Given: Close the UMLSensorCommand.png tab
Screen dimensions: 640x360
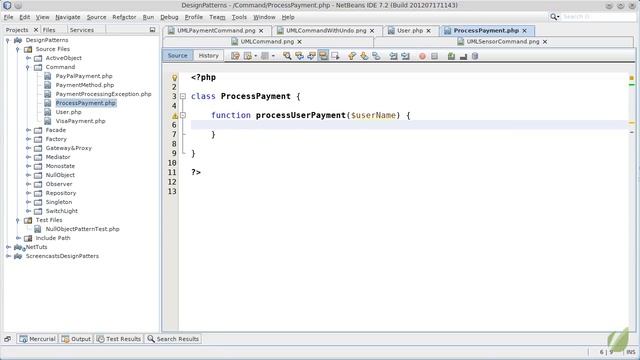Looking at the screenshot, I should click(x=544, y=42).
